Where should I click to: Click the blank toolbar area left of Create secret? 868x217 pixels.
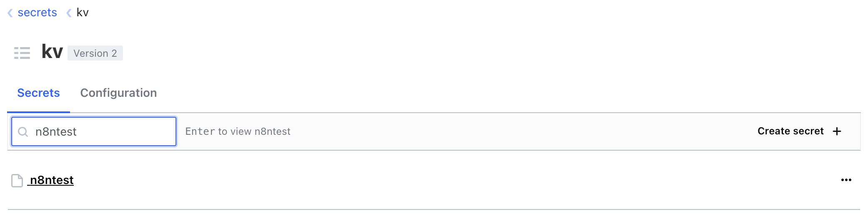(521, 131)
